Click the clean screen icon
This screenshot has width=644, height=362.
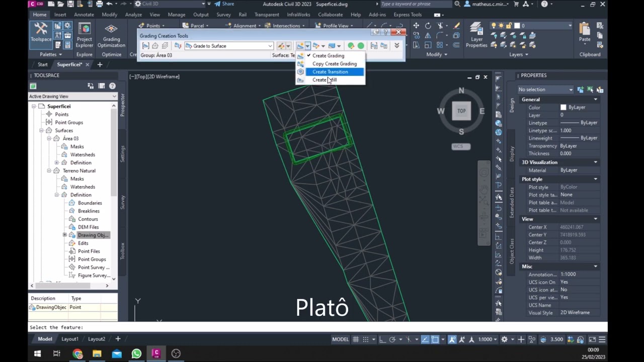[592, 339]
